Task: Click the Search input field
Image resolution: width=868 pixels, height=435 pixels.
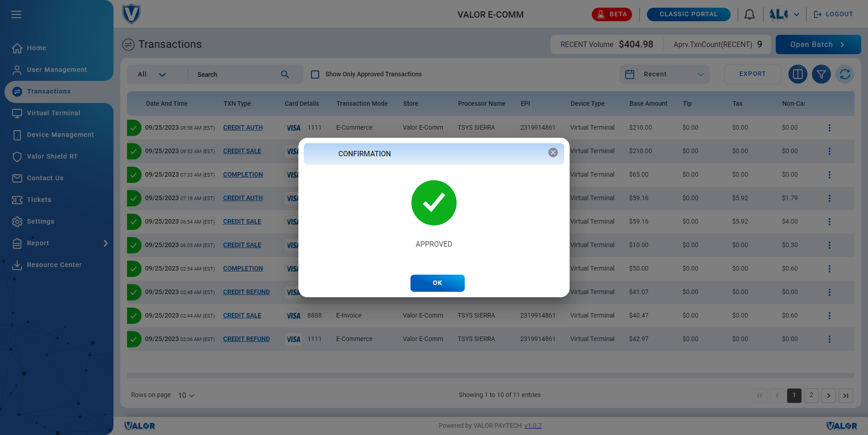Action: coord(237,75)
